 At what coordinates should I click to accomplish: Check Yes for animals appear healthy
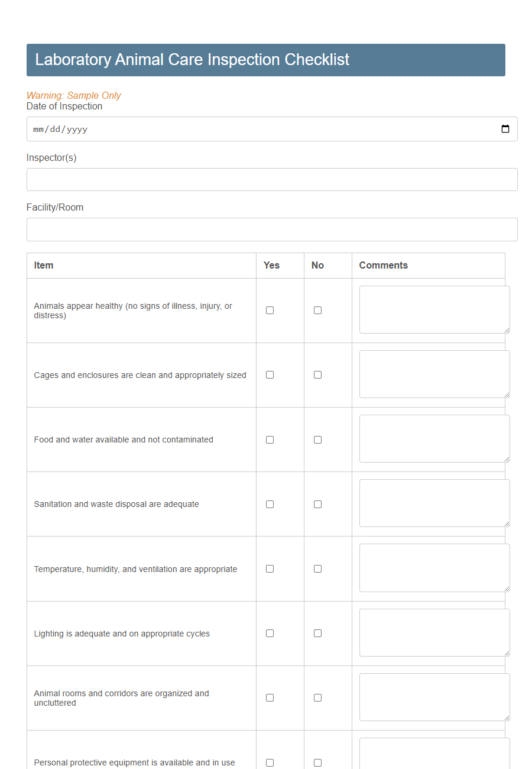tap(270, 309)
